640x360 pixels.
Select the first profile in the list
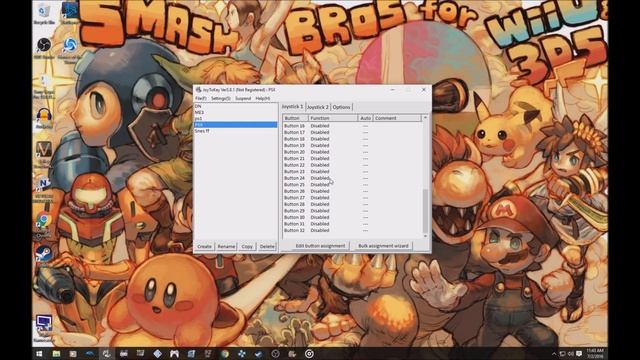[235, 106]
